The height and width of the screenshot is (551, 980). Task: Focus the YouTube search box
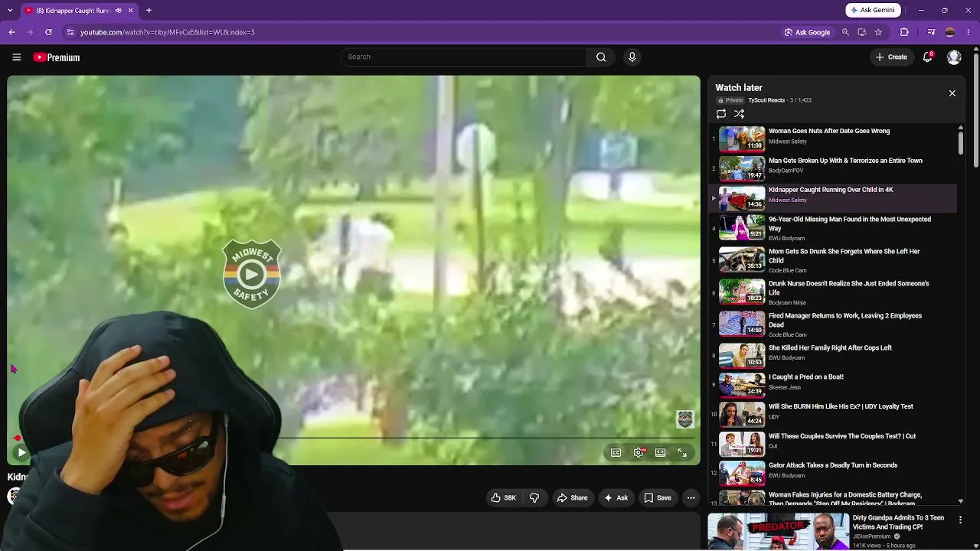(463, 57)
